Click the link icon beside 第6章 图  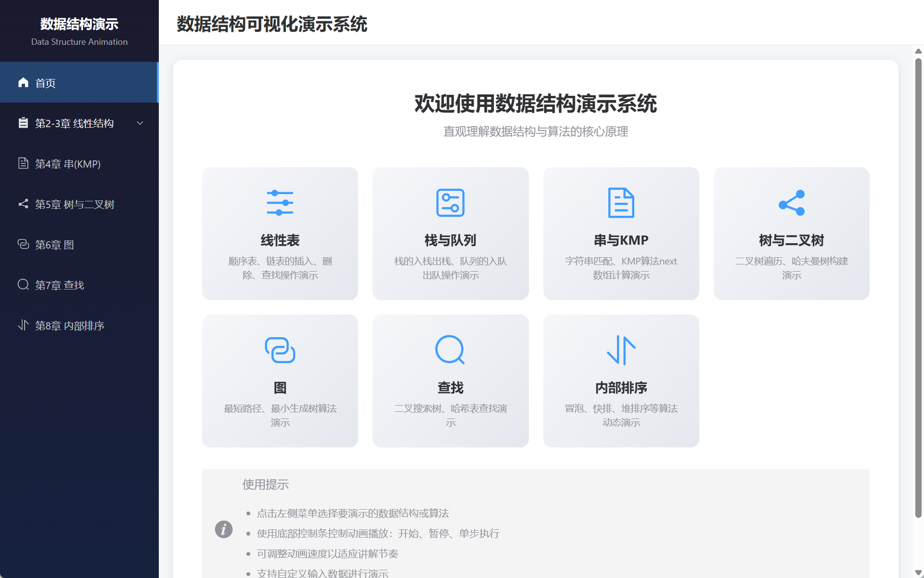[x=23, y=244]
